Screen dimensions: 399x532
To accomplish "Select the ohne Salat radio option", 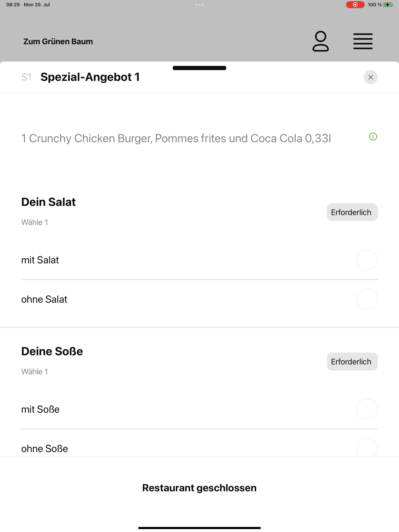I will (x=367, y=299).
